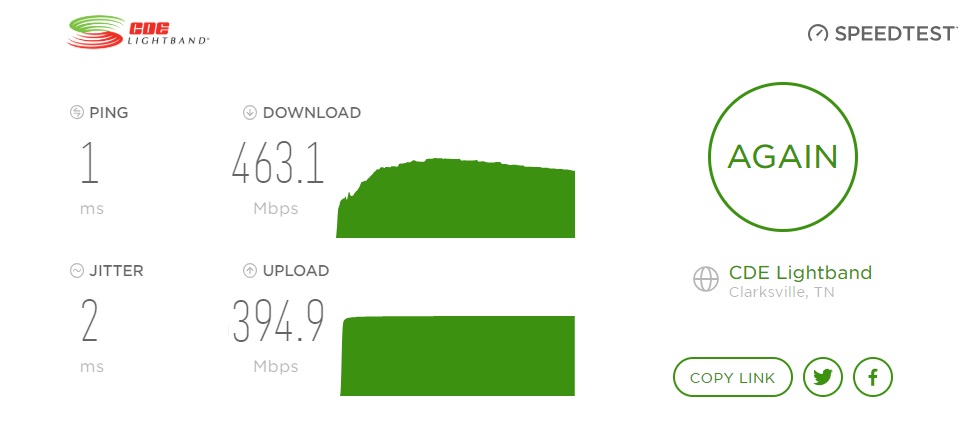Select the upload speed graph
This screenshot has height=433, width=973.
(458, 355)
